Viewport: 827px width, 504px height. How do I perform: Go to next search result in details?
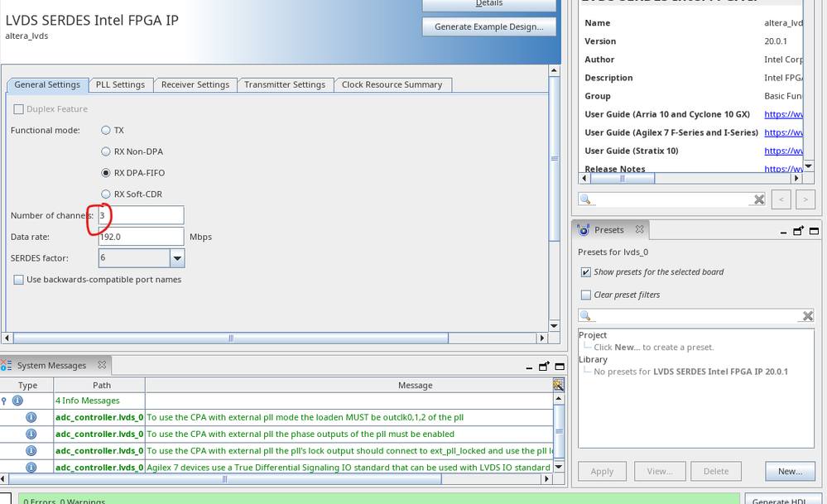[805, 199]
